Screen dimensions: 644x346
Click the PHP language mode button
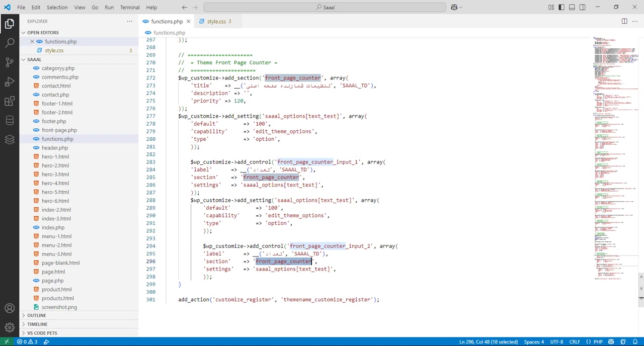click(x=598, y=342)
